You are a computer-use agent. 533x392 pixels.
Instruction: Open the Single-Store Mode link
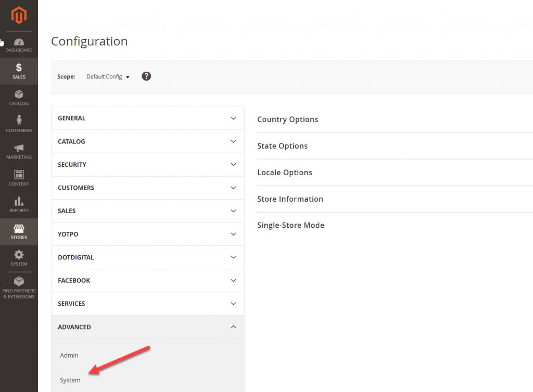coord(290,225)
